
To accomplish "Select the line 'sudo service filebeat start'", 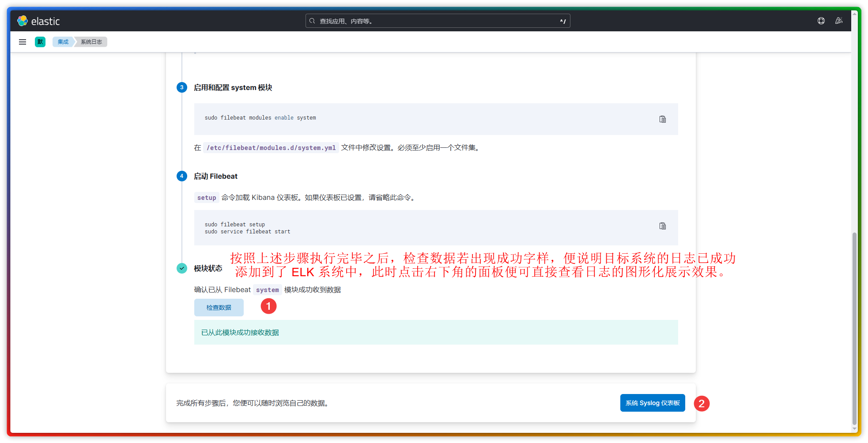I will pyautogui.click(x=248, y=232).
